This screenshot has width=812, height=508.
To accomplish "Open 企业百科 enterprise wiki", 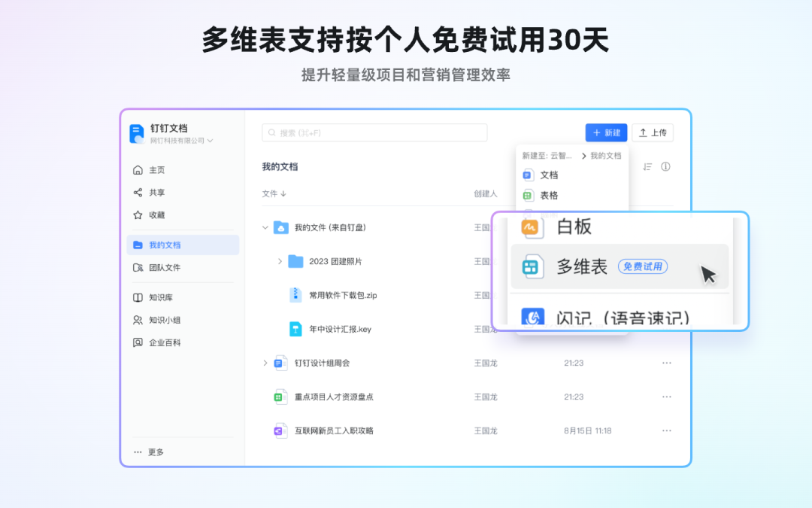I will click(164, 343).
